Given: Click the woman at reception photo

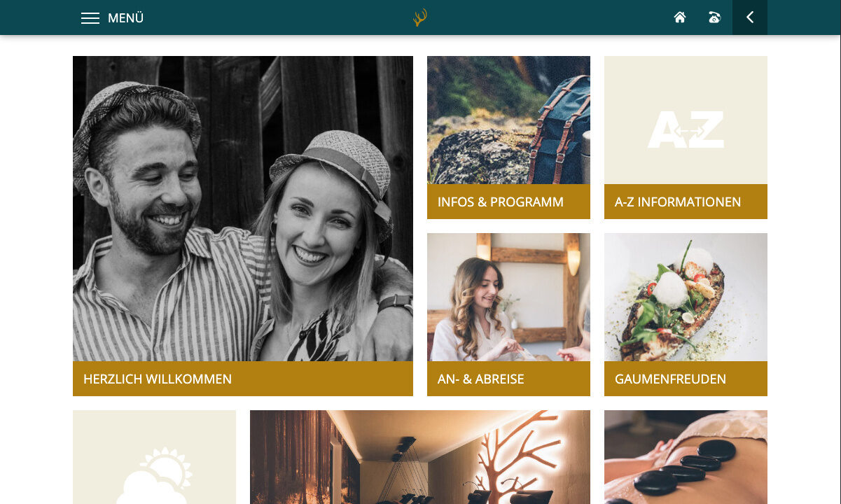Looking at the screenshot, I should click(x=508, y=297).
